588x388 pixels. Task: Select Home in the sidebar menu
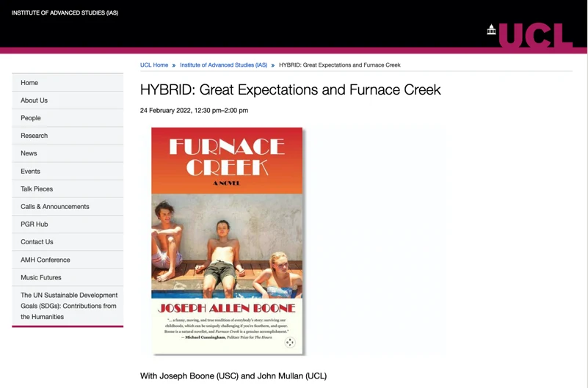point(68,82)
